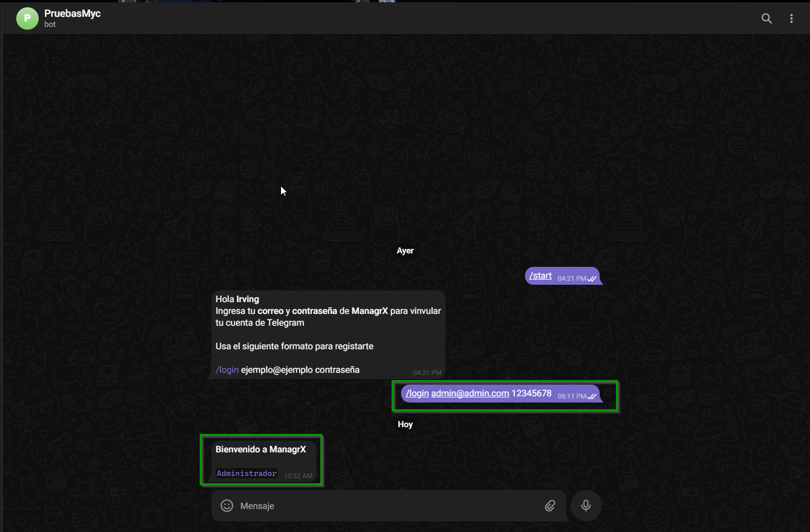Open the emoji picker in message box

pyautogui.click(x=227, y=506)
